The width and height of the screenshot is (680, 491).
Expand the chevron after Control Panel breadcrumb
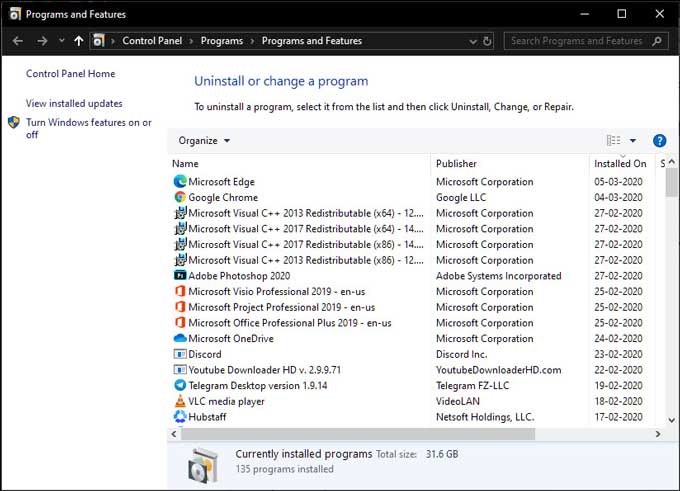pyautogui.click(x=191, y=41)
